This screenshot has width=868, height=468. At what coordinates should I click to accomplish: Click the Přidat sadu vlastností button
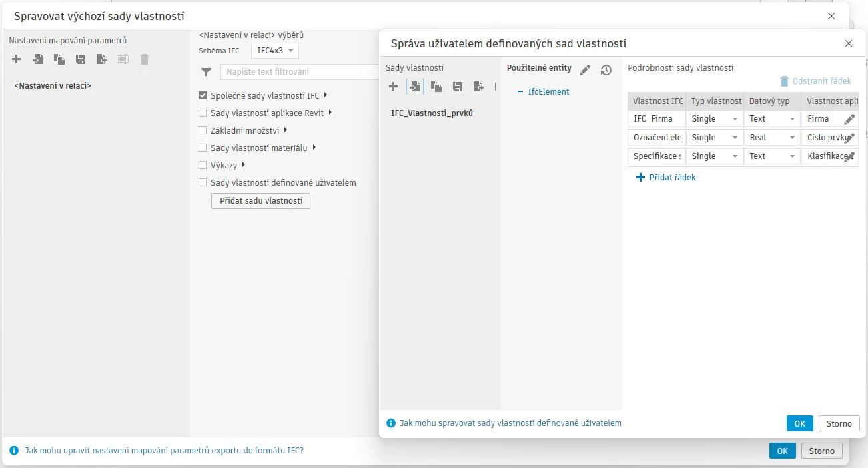[260, 201]
